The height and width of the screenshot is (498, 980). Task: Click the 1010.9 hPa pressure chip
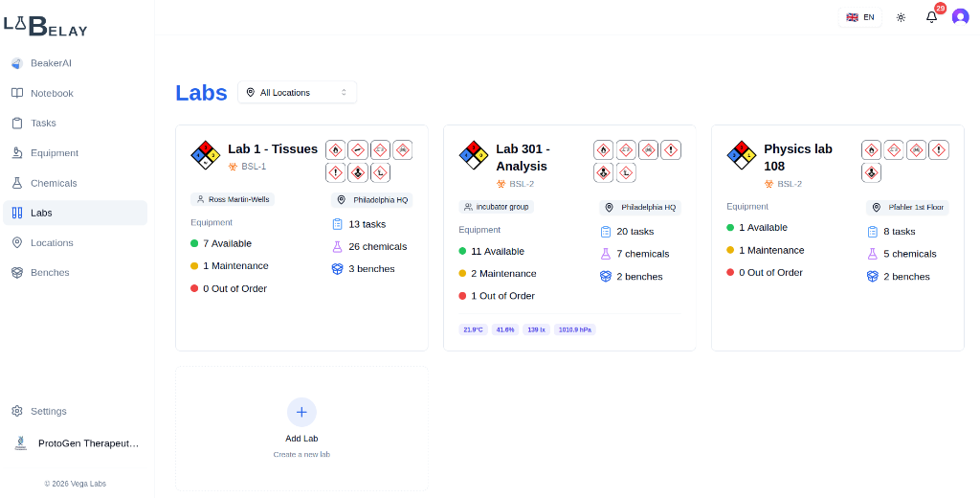575,329
